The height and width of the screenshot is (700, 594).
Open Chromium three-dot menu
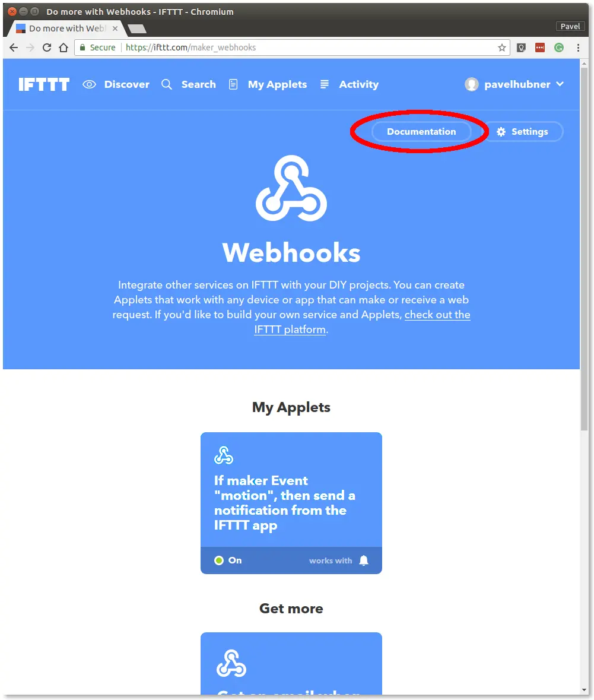(578, 47)
